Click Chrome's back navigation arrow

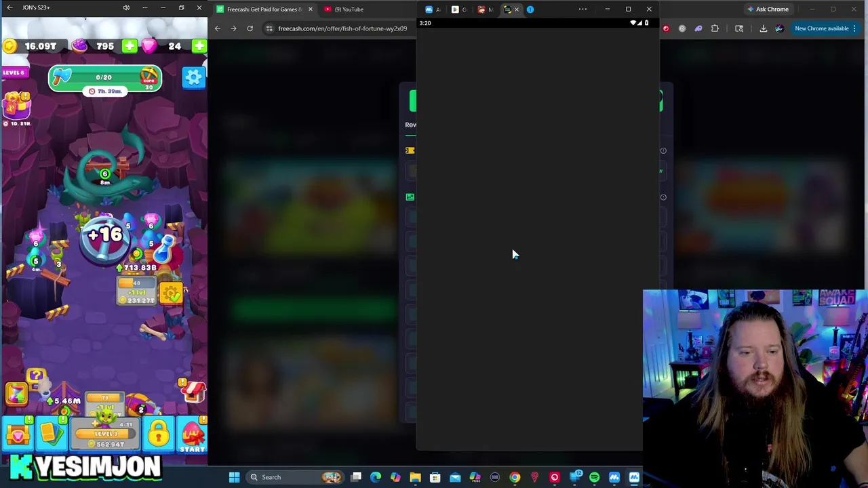[217, 28]
